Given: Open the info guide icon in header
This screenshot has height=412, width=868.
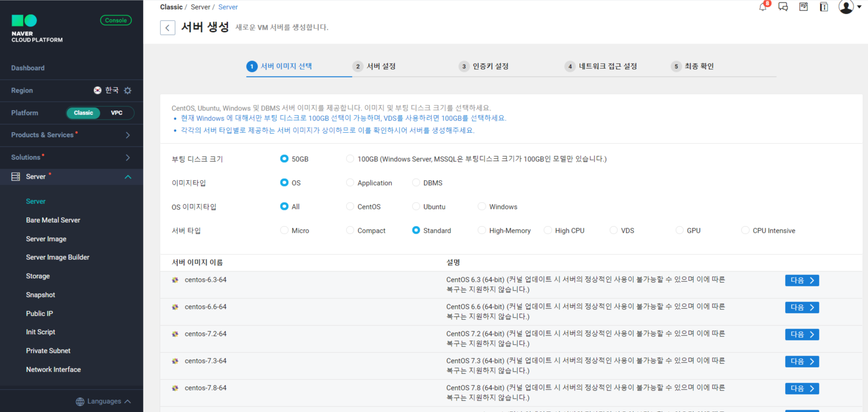Looking at the screenshot, I should (x=824, y=7).
